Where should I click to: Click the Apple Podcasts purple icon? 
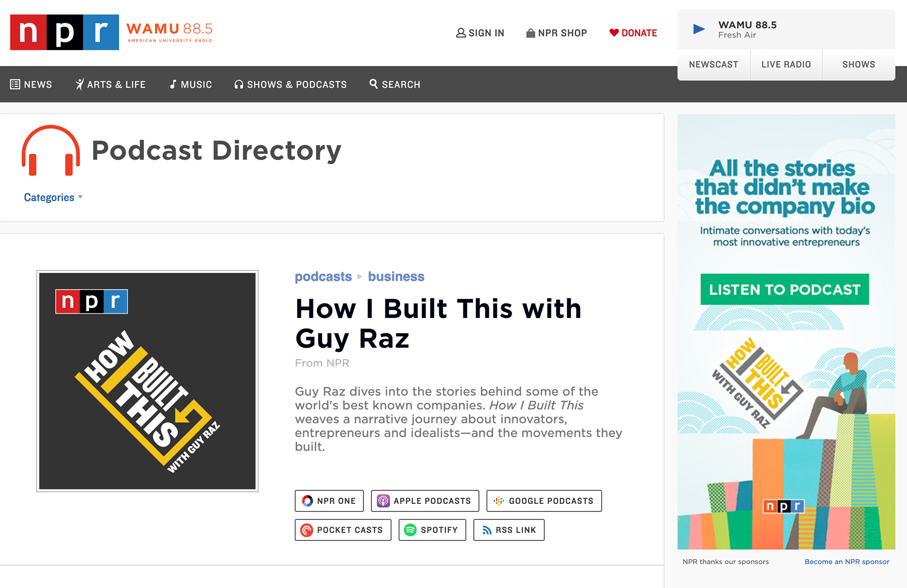coord(384,501)
